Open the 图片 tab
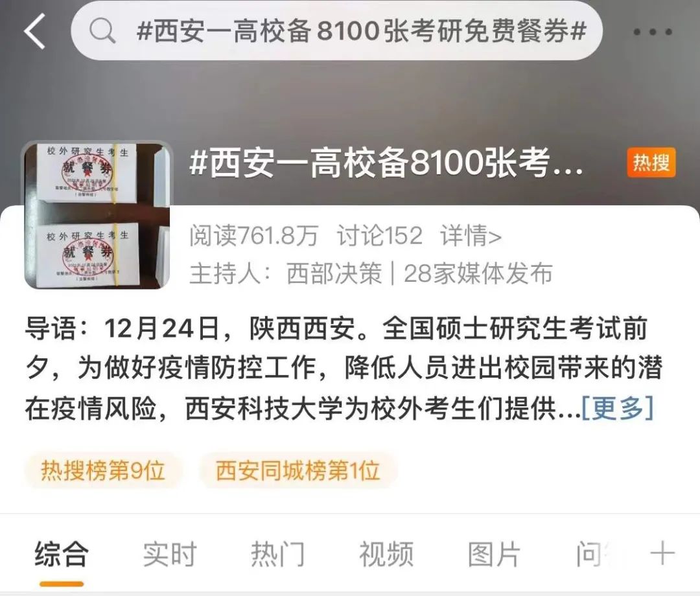The image size is (700, 596). click(x=494, y=554)
